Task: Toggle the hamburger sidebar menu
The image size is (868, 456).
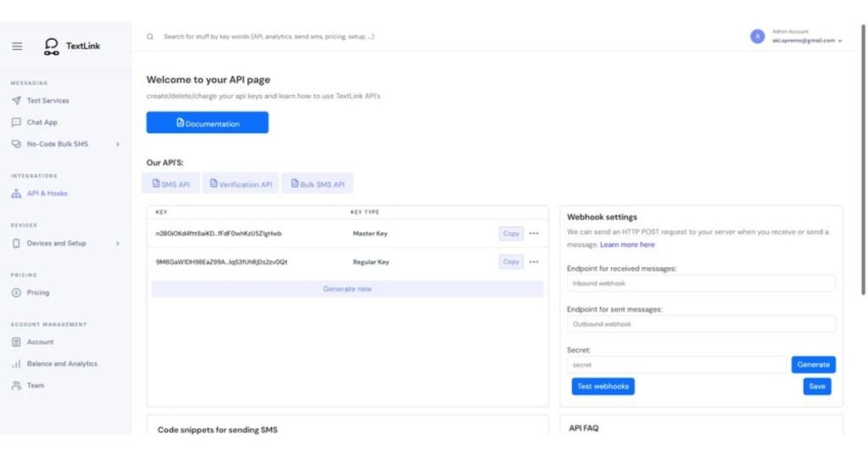Action: tap(17, 46)
